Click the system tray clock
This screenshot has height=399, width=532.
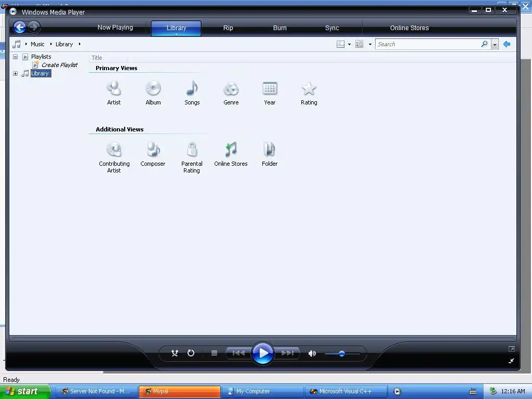(x=513, y=391)
